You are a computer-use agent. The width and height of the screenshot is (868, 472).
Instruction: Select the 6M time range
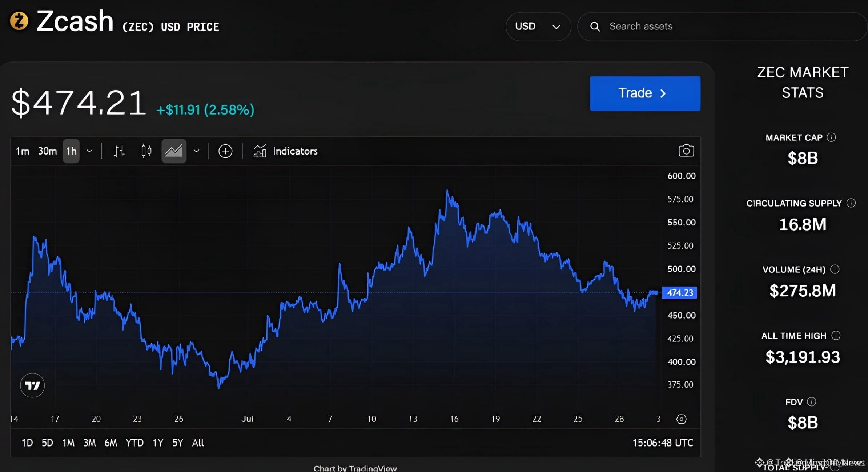tap(111, 443)
